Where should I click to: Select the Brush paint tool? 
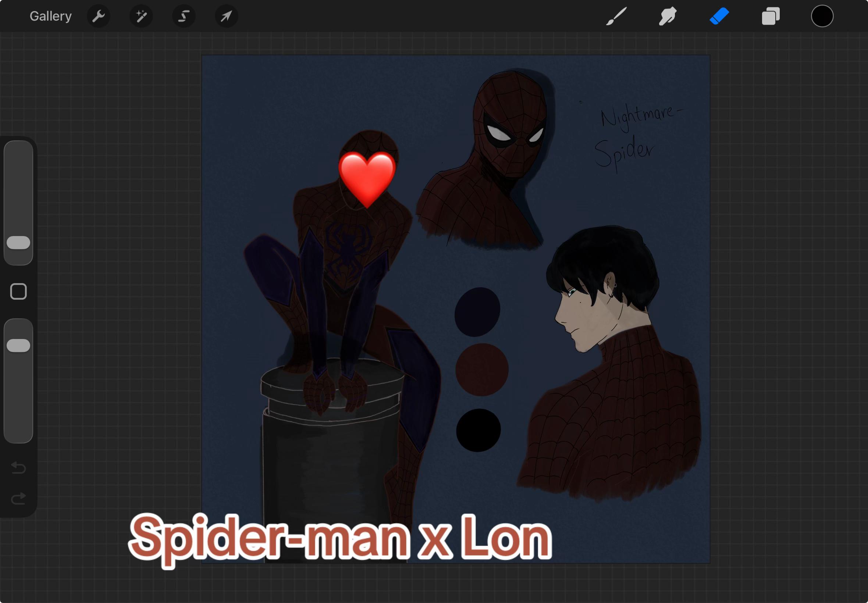616,16
